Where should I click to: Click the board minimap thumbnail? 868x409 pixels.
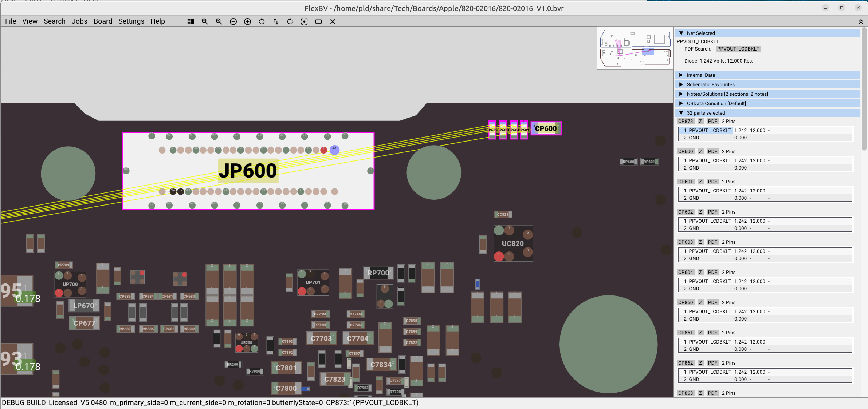635,48
